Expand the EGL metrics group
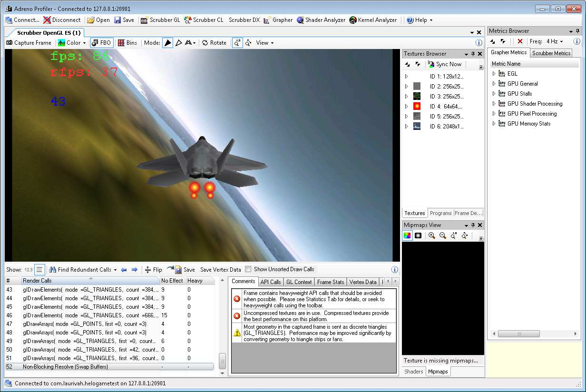This screenshot has height=392, width=586. (x=494, y=74)
